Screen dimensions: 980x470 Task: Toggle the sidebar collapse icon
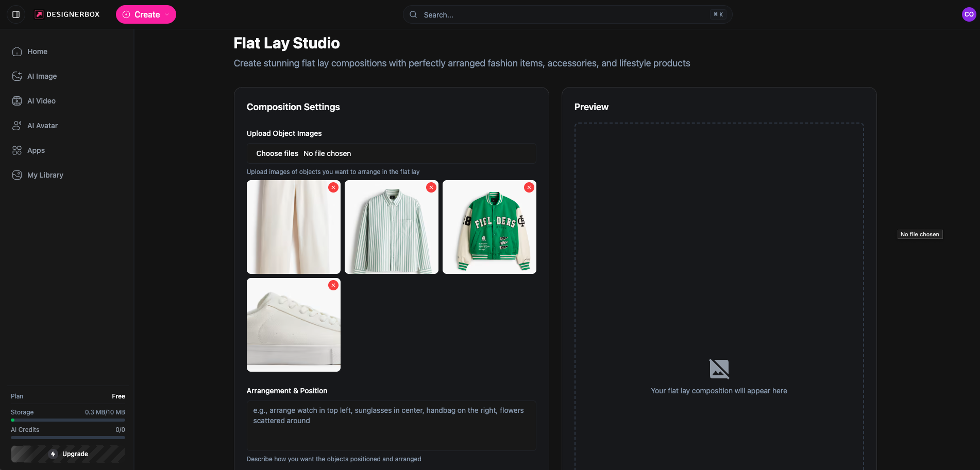click(16, 14)
